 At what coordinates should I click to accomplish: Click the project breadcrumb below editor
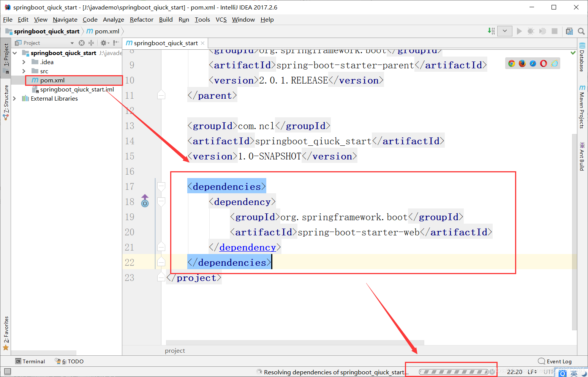(x=175, y=350)
